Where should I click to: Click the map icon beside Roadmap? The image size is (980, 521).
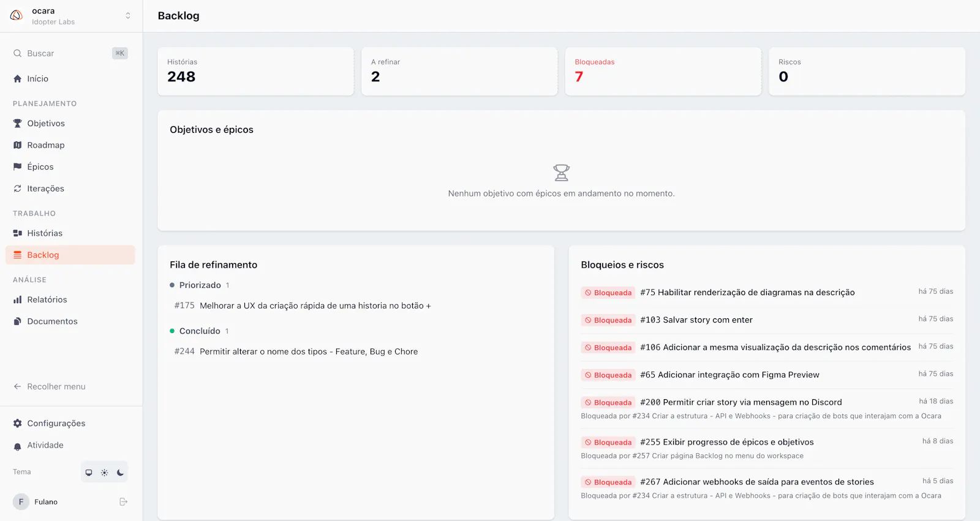[17, 145]
